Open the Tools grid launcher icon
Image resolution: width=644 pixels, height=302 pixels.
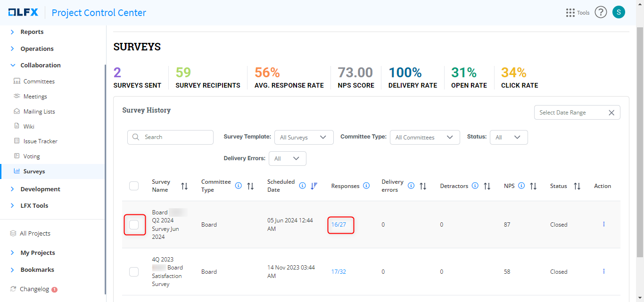pyautogui.click(x=570, y=13)
